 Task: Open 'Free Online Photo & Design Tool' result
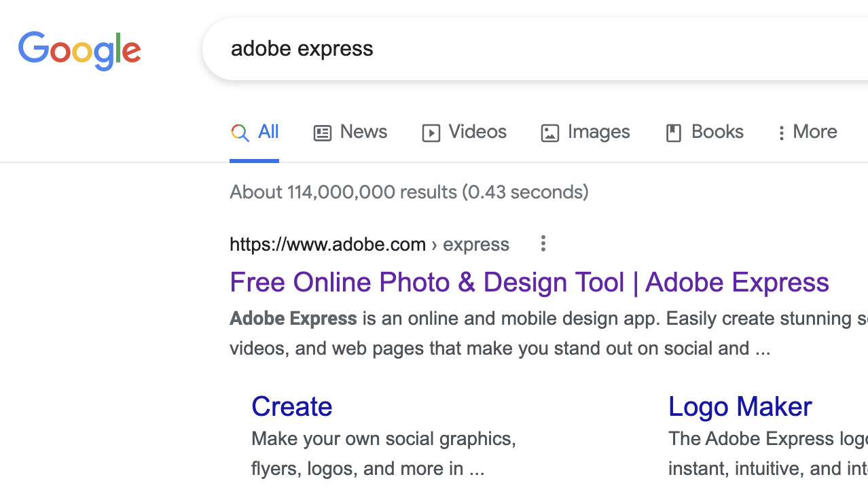(529, 282)
